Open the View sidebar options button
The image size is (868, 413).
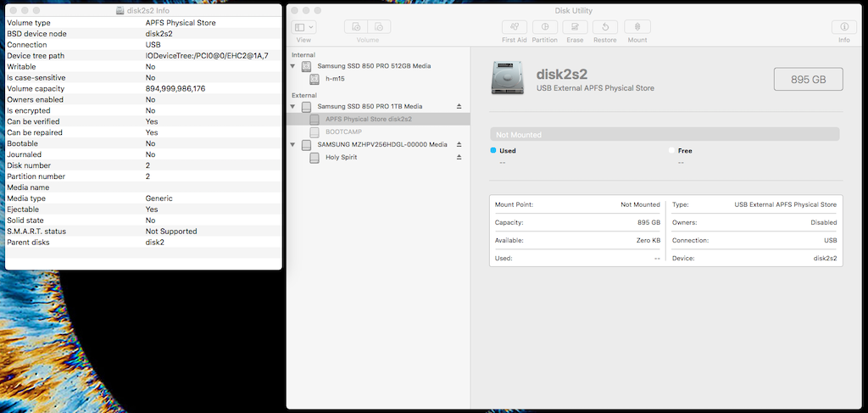coord(304,27)
